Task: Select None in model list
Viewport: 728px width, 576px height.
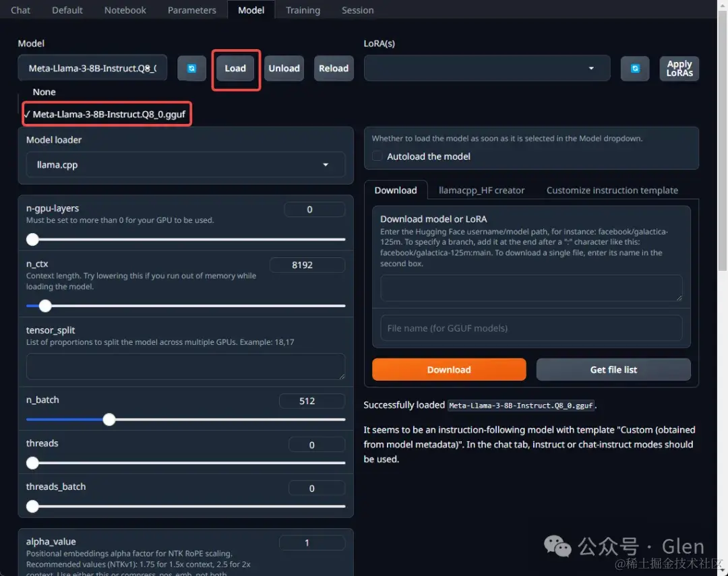Action: (x=44, y=92)
